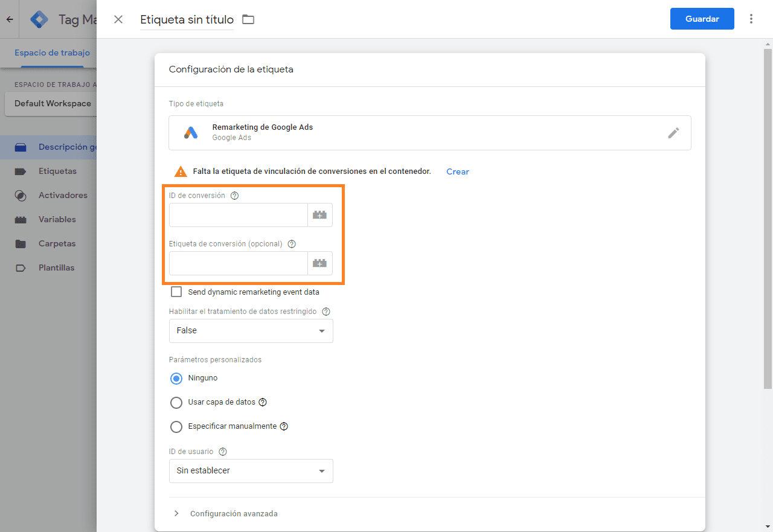Click the Tag Manager diamond logo
Screen dimensions: 773x532
(x=39, y=19)
